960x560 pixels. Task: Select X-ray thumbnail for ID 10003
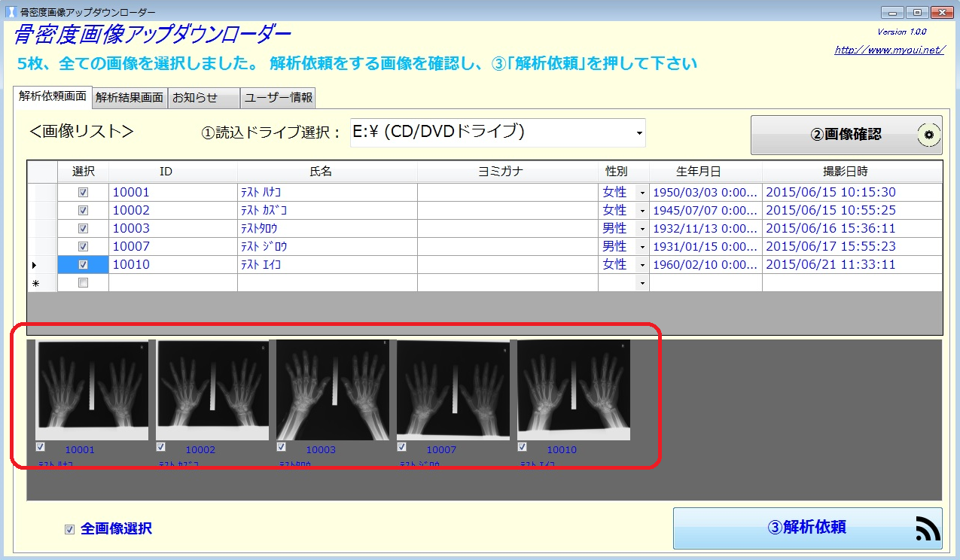(x=333, y=389)
